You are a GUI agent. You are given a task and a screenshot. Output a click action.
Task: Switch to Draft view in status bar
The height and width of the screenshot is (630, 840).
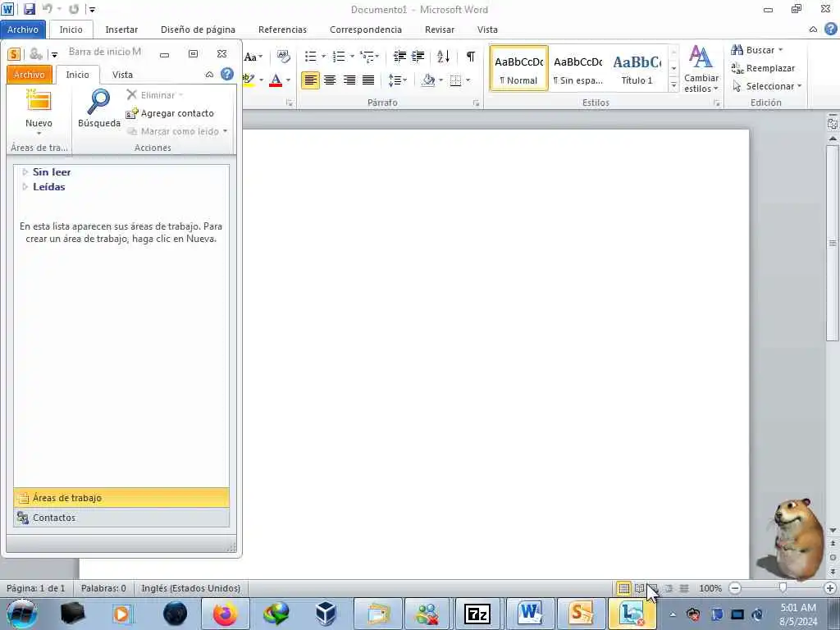tap(684, 588)
